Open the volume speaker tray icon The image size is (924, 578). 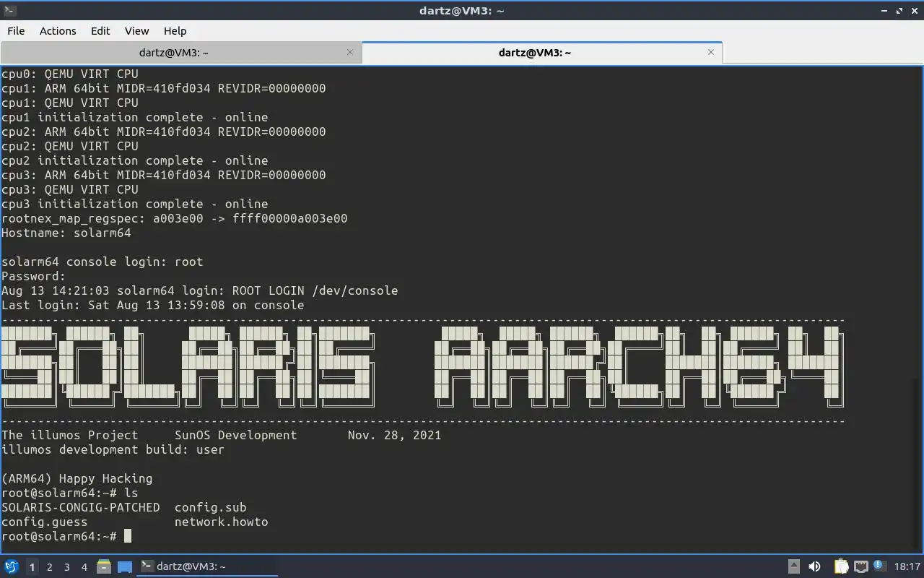coord(814,566)
